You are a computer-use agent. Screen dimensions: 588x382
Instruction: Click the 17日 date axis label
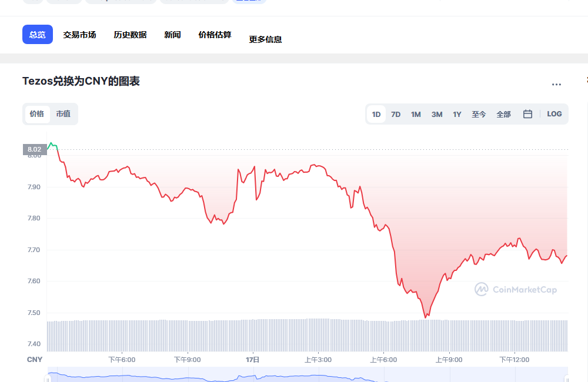click(253, 360)
